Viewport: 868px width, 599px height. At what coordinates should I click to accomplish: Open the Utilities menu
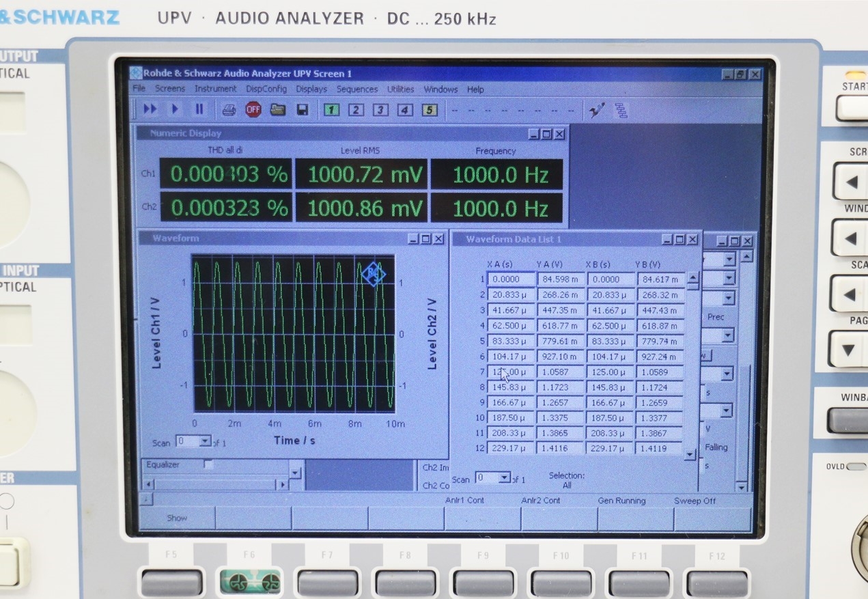[401, 89]
